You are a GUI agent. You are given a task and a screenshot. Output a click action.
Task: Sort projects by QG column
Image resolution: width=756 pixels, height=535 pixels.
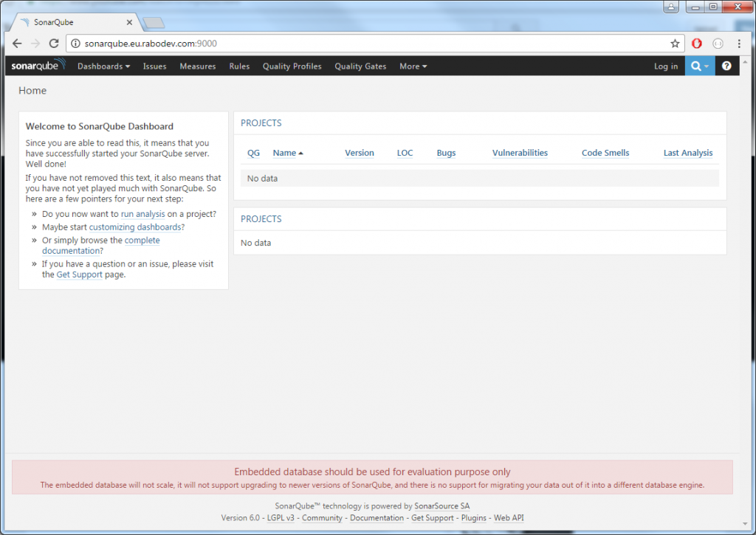(x=253, y=153)
